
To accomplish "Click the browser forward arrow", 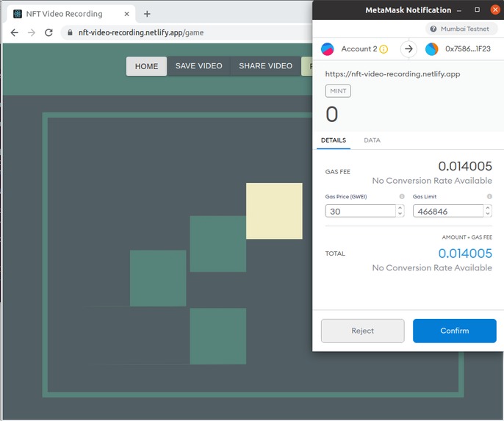I will 32,32.
